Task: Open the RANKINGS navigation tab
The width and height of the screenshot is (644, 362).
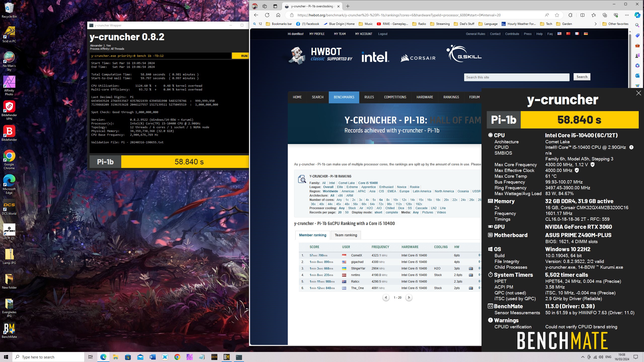Action: click(451, 97)
